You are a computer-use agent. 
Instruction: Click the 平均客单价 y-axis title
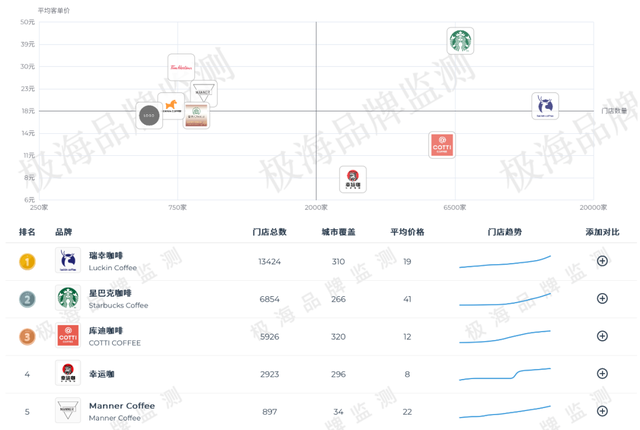(53, 11)
